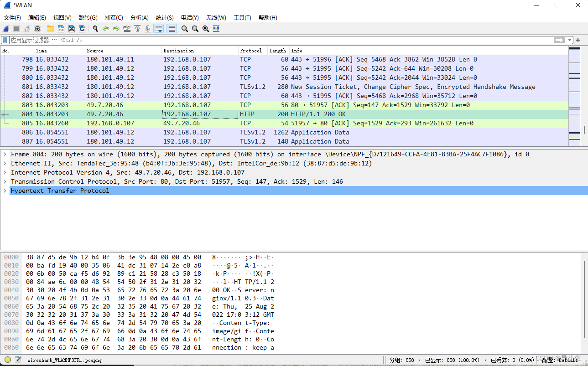Sort by the Info column header
This screenshot has height=366, width=588.
[x=429, y=51]
